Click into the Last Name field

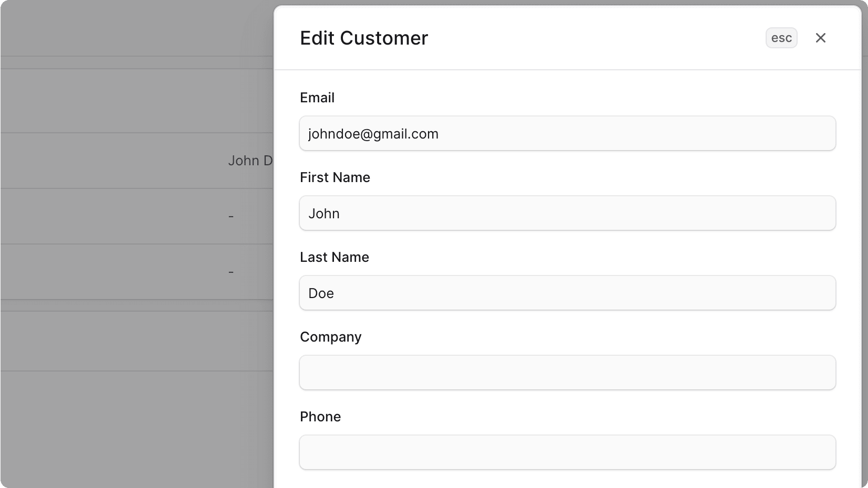click(567, 293)
